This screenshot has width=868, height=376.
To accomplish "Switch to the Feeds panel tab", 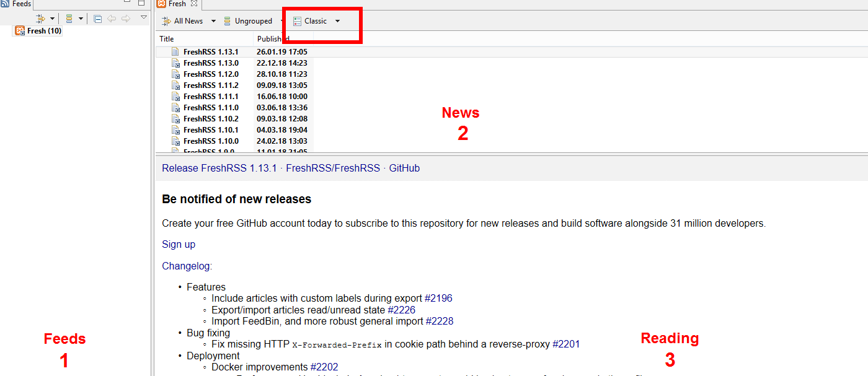I will point(16,4).
